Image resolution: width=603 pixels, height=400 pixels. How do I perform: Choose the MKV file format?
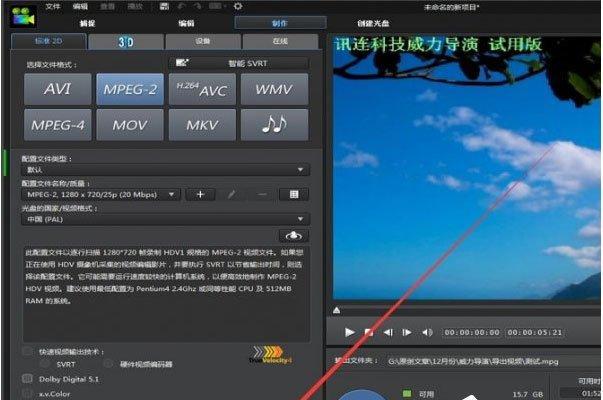202,125
